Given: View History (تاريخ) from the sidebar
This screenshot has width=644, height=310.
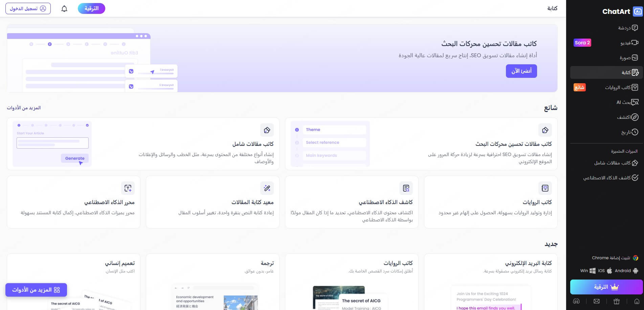Looking at the screenshot, I should (x=628, y=132).
